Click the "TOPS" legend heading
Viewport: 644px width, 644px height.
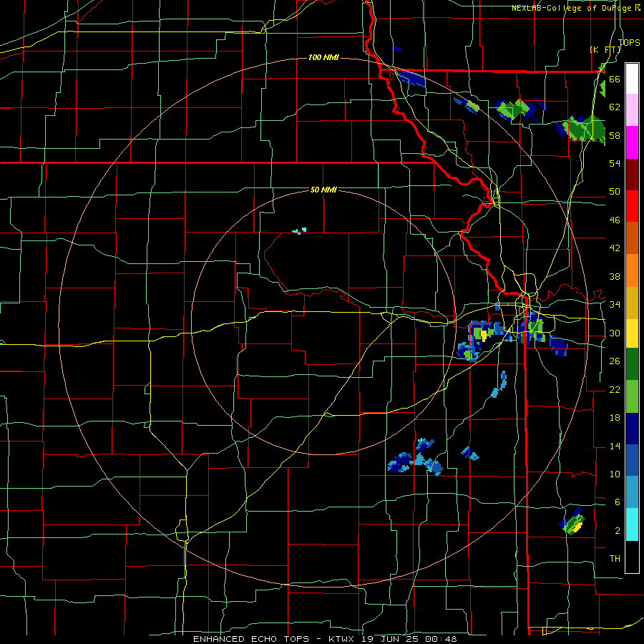click(629, 42)
